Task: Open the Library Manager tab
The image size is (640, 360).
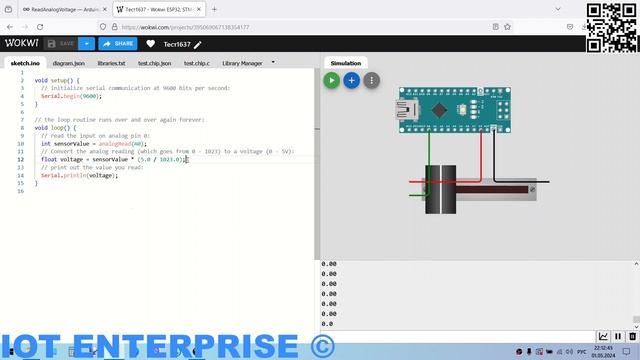Action: tap(242, 63)
